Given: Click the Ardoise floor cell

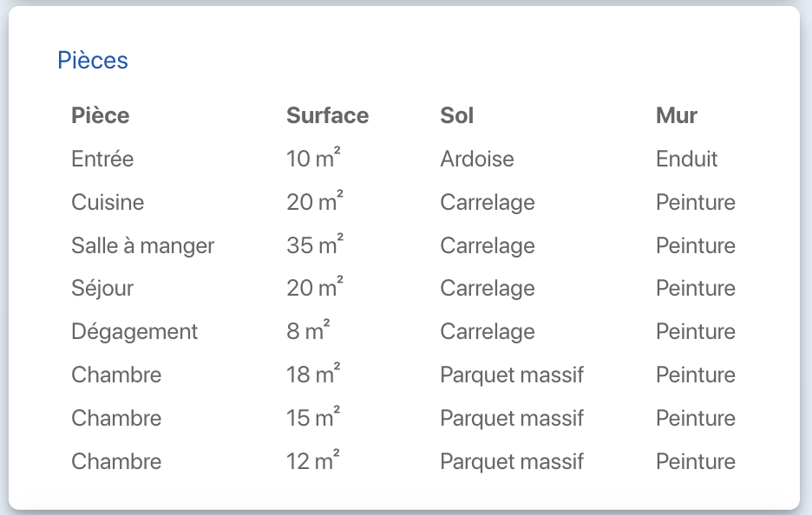Looking at the screenshot, I should coord(477,160).
